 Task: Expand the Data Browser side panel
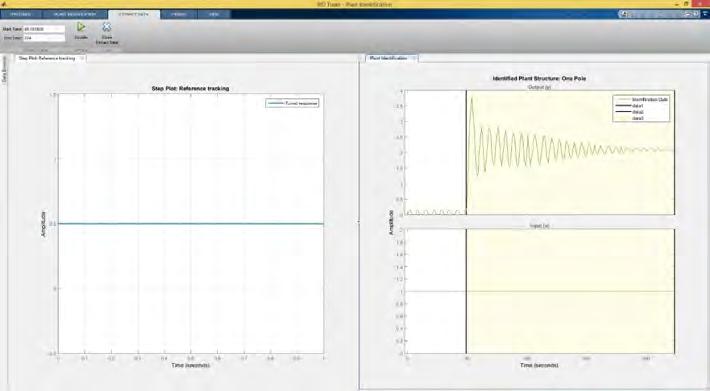[4, 70]
